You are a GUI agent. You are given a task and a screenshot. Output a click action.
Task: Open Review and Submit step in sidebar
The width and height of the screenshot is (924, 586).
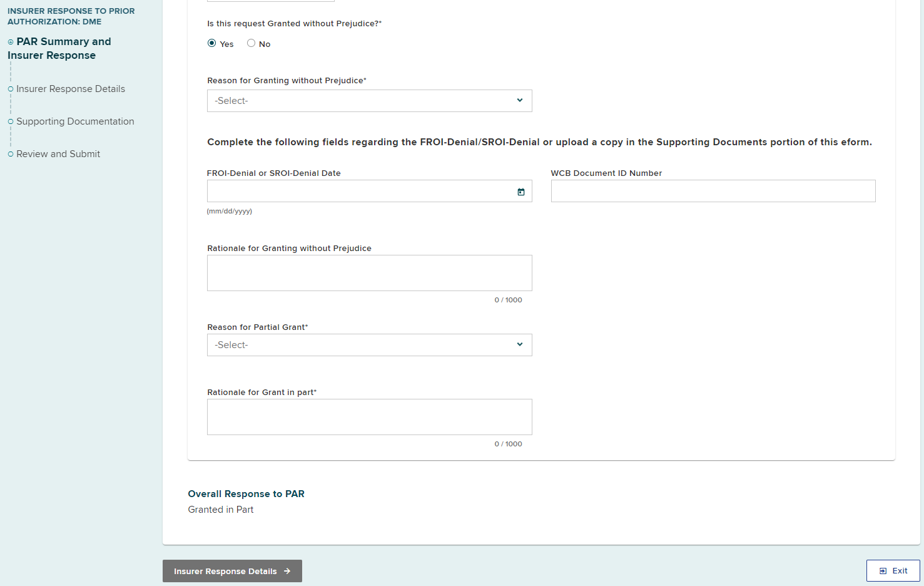[58, 154]
